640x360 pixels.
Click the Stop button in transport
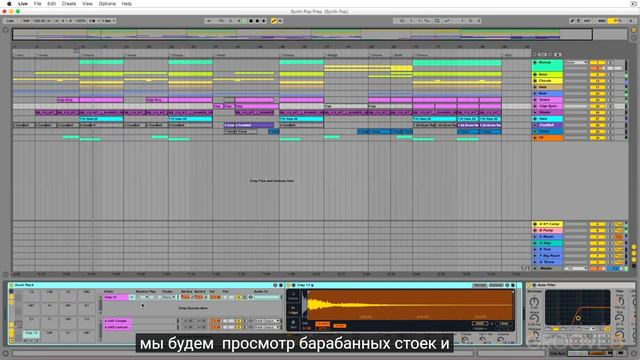point(251,20)
